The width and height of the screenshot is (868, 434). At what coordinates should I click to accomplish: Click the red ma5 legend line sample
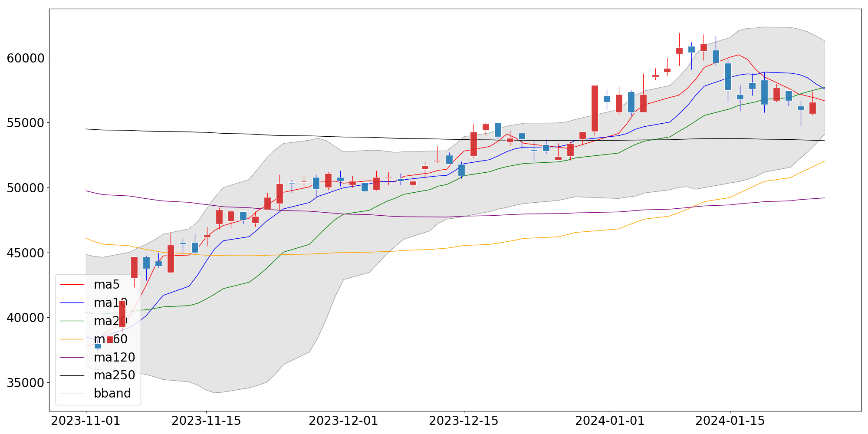click(x=72, y=285)
